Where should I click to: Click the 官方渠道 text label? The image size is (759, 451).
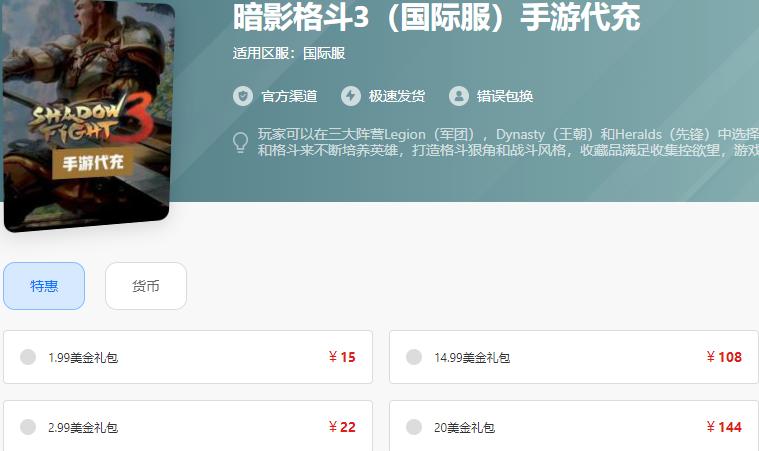289,96
